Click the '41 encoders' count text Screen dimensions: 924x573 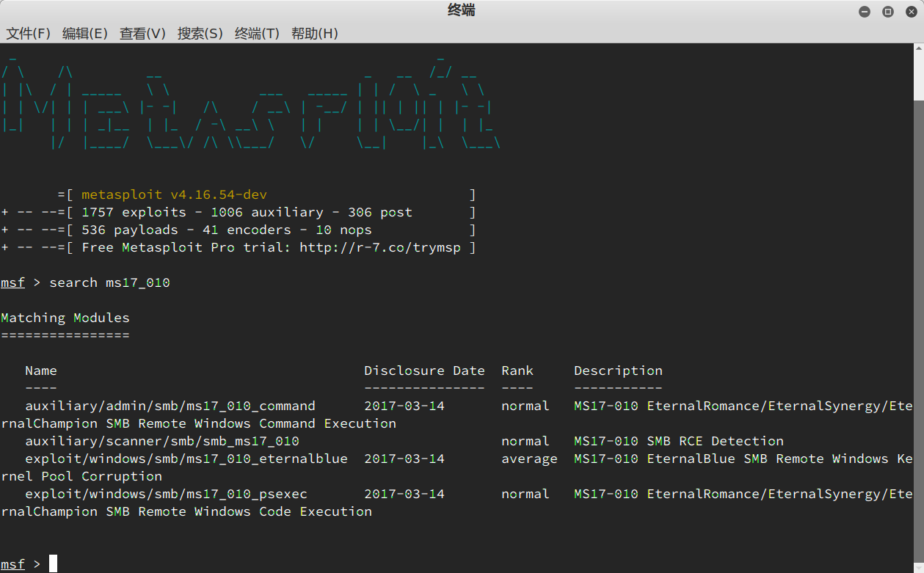tap(247, 230)
